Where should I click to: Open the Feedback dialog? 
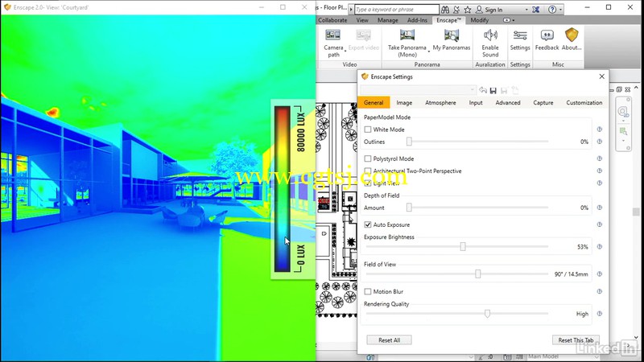[x=547, y=39]
